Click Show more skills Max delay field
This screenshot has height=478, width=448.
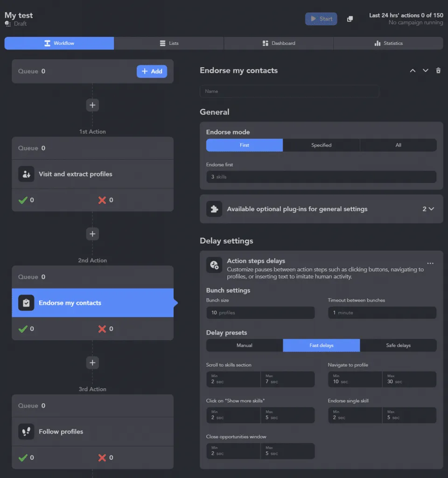[x=287, y=415]
